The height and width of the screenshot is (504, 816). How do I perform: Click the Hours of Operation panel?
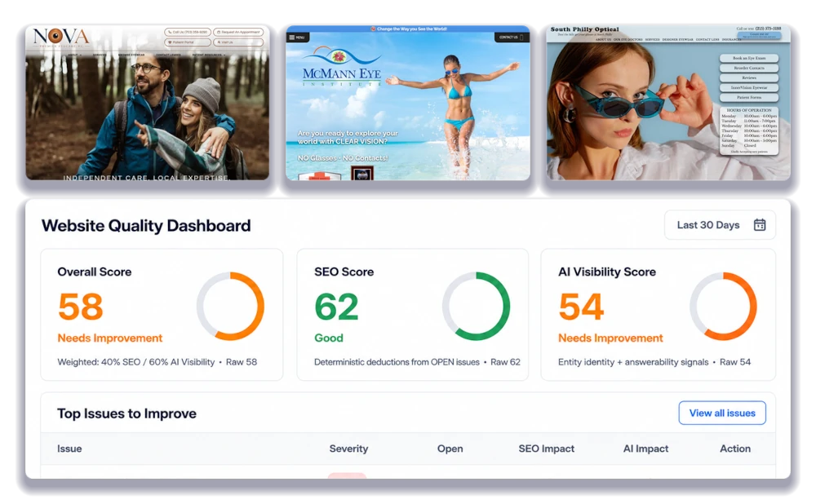(749, 130)
